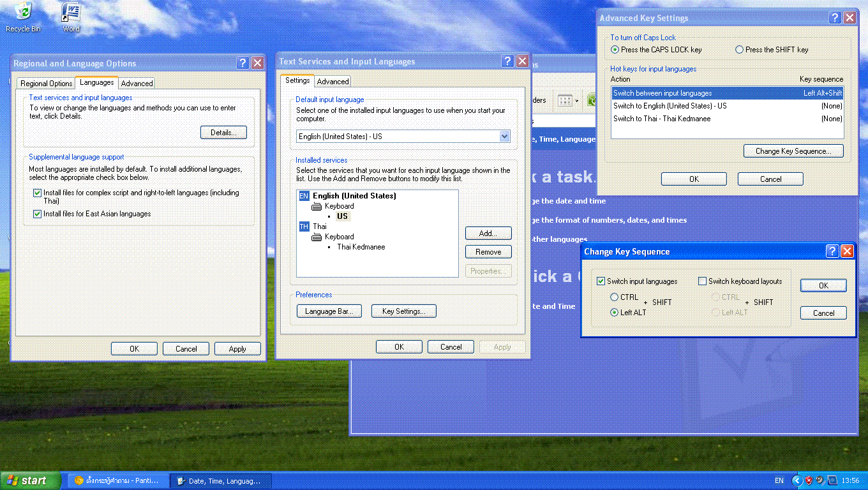Open the speaker tray icon next to the shield
The height and width of the screenshot is (490, 868).
pyautogui.click(x=819, y=480)
